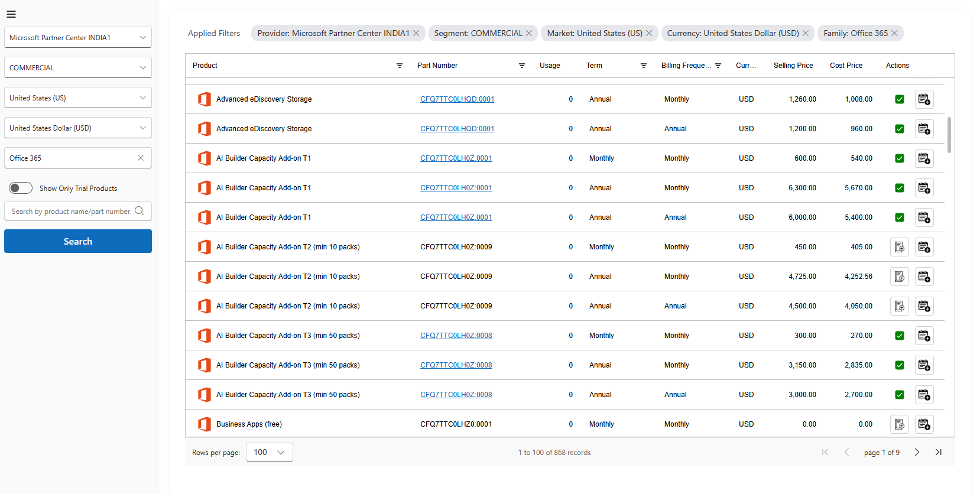
Task: Open the United States Dollar currency dropdown
Action: click(x=78, y=128)
